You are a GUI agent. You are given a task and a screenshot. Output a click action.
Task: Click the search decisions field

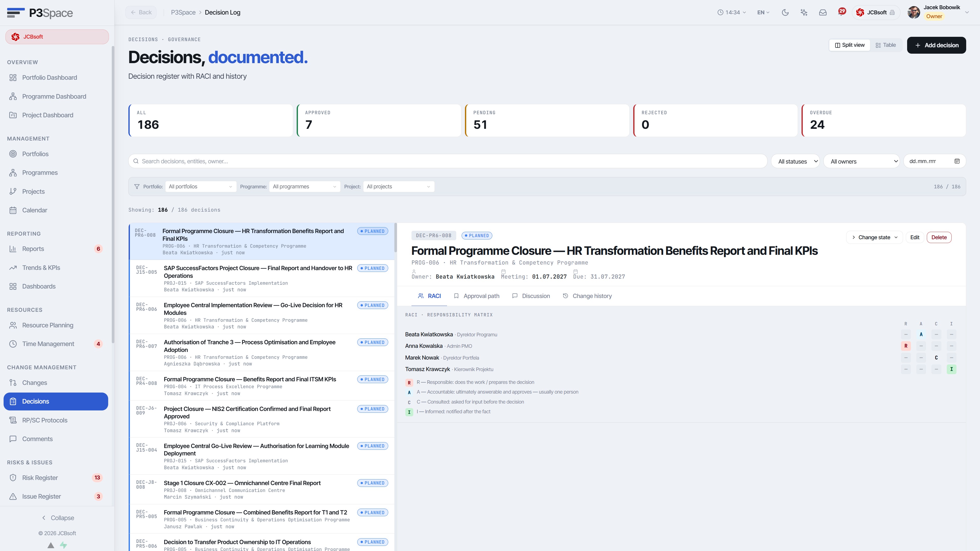pyautogui.click(x=448, y=161)
